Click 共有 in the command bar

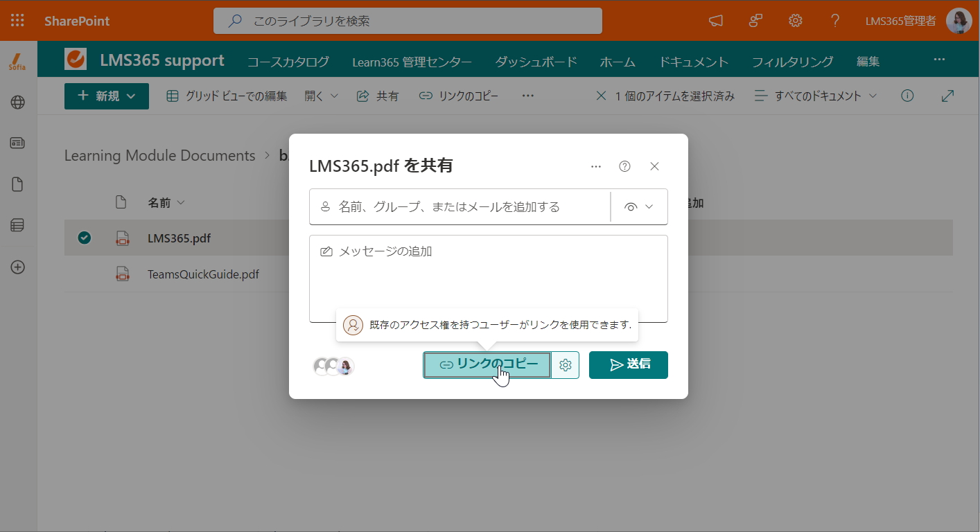point(378,96)
